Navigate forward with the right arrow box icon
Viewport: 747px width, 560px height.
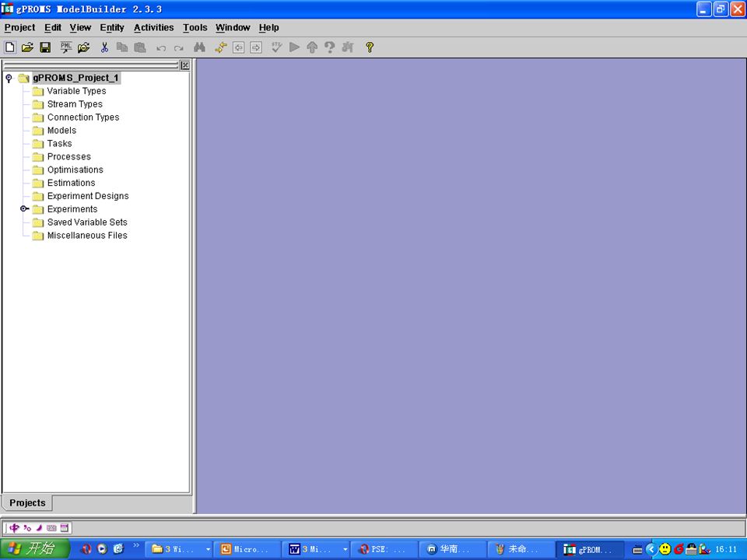pos(256,47)
